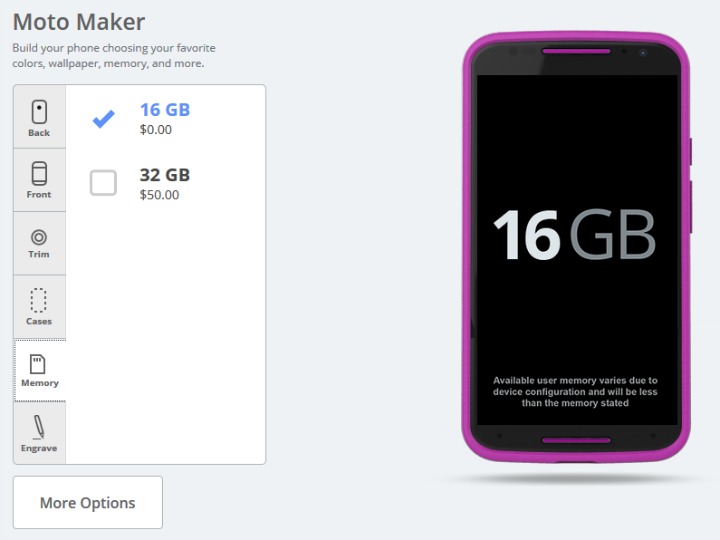
Task: Click the pink phone top speaker grille
Action: click(576, 51)
